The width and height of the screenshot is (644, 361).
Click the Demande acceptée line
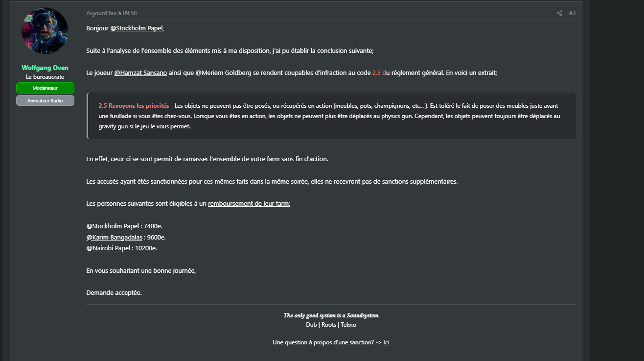[x=114, y=293]
